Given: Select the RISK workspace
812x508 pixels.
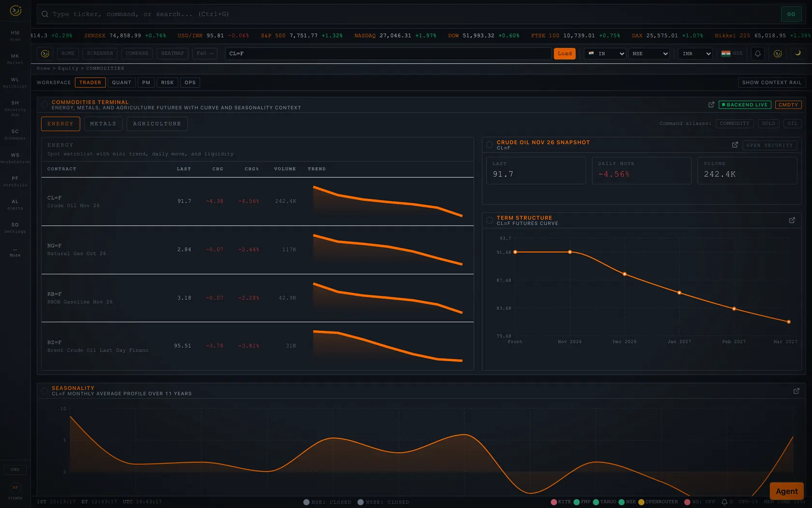Looking at the screenshot, I should pyautogui.click(x=167, y=83).
